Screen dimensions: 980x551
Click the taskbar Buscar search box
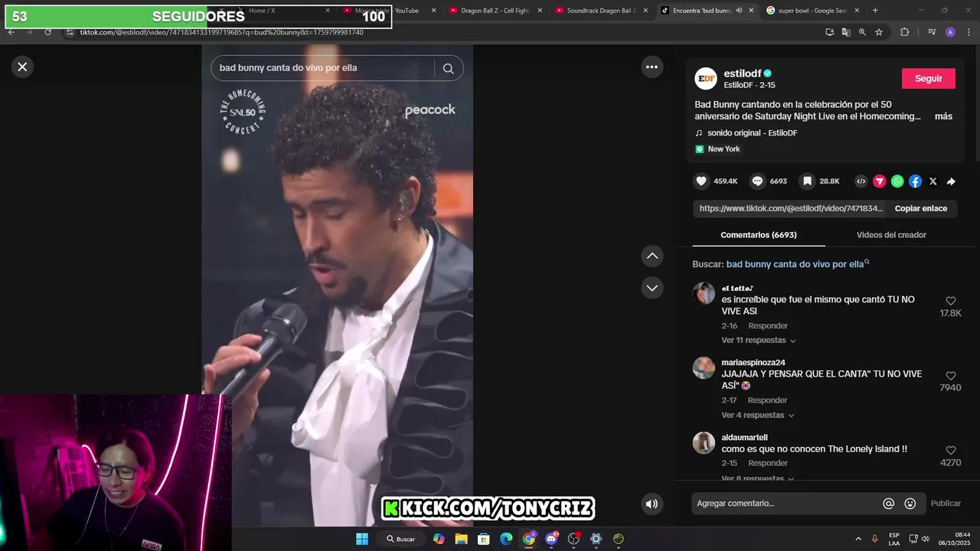401,539
